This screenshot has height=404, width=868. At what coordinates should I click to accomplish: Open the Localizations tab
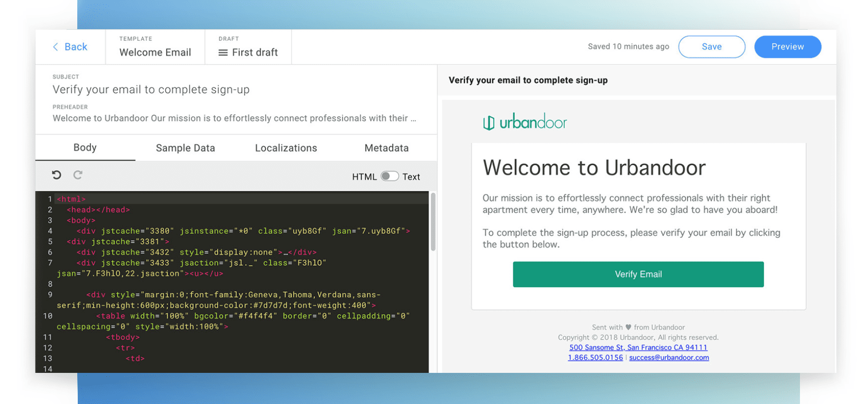coord(286,148)
